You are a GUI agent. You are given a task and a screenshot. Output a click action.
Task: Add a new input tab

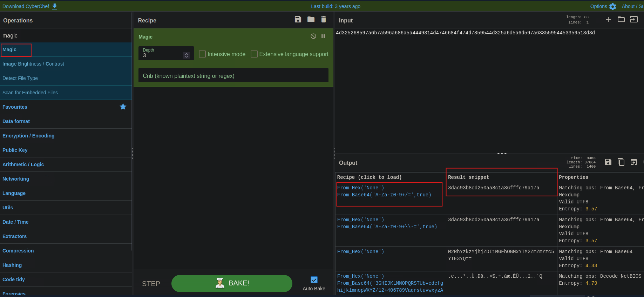[x=608, y=20]
